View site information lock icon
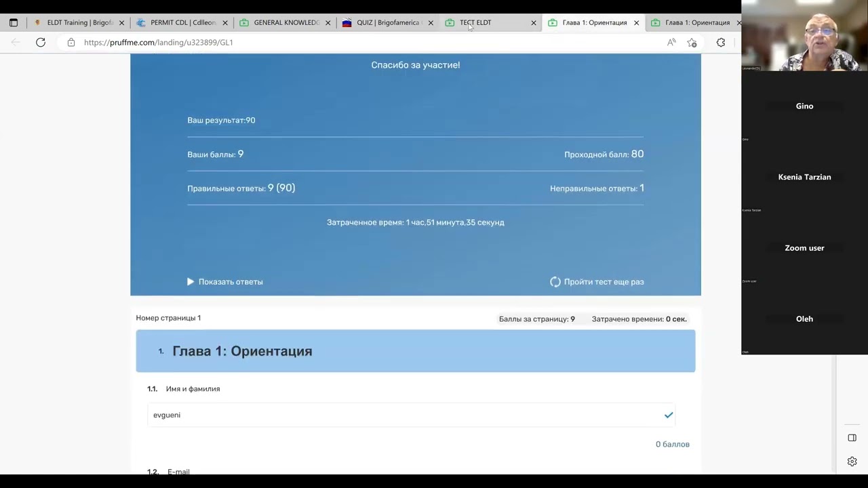The height and width of the screenshot is (488, 868). 71,42
